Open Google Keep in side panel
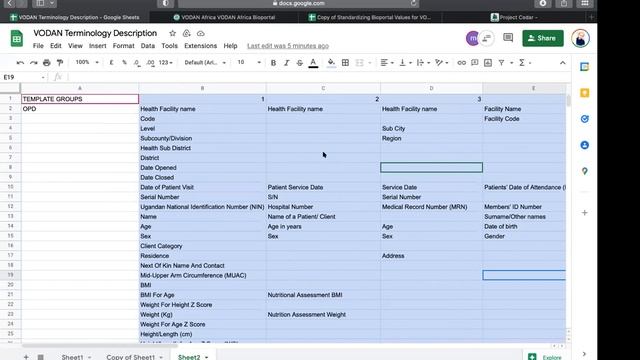The image size is (640, 360). point(584,93)
